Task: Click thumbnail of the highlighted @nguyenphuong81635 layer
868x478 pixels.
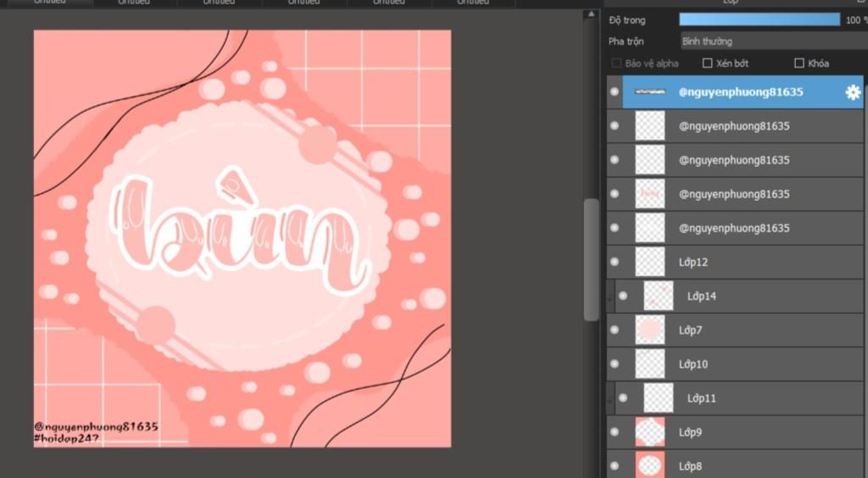Action: click(x=650, y=92)
